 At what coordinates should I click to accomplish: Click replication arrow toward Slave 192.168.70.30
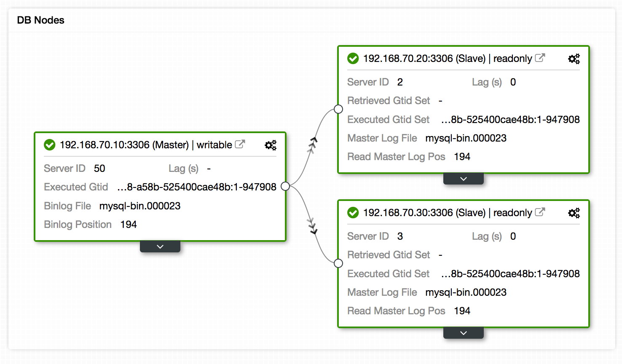point(312,226)
